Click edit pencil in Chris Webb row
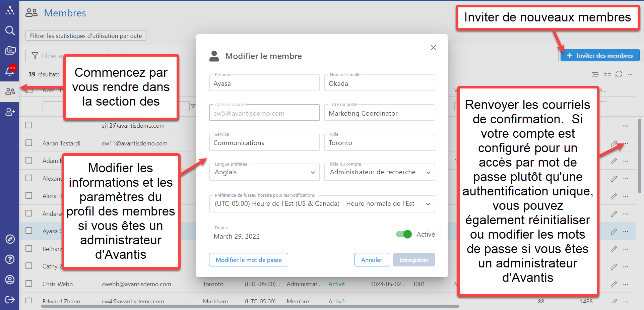Screen dimensions: 644x310 [614, 284]
